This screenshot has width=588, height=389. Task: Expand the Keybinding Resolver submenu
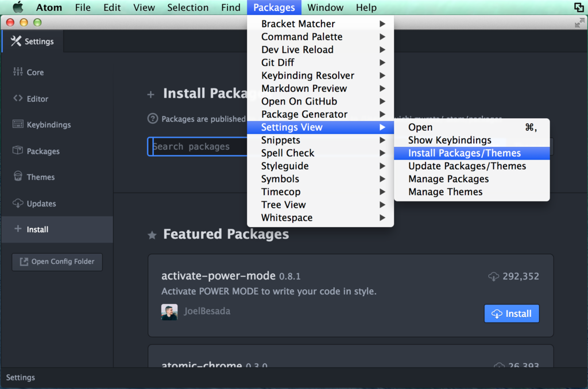(x=320, y=75)
